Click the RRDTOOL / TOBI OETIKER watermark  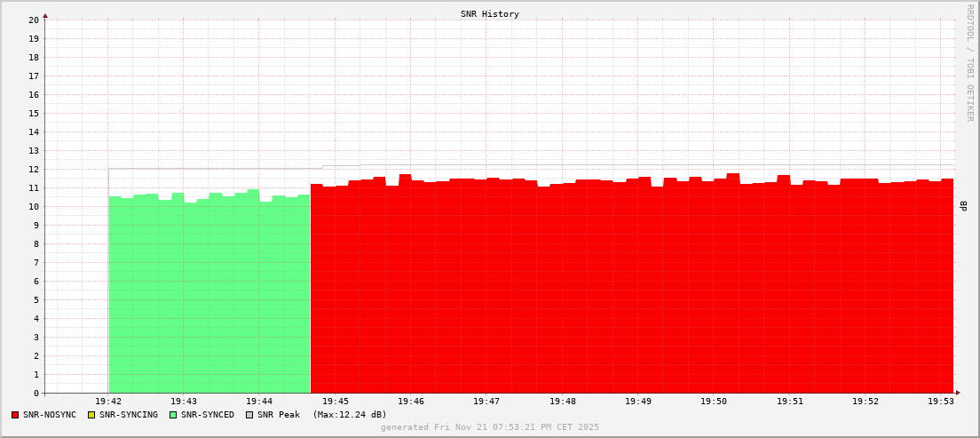[969, 62]
